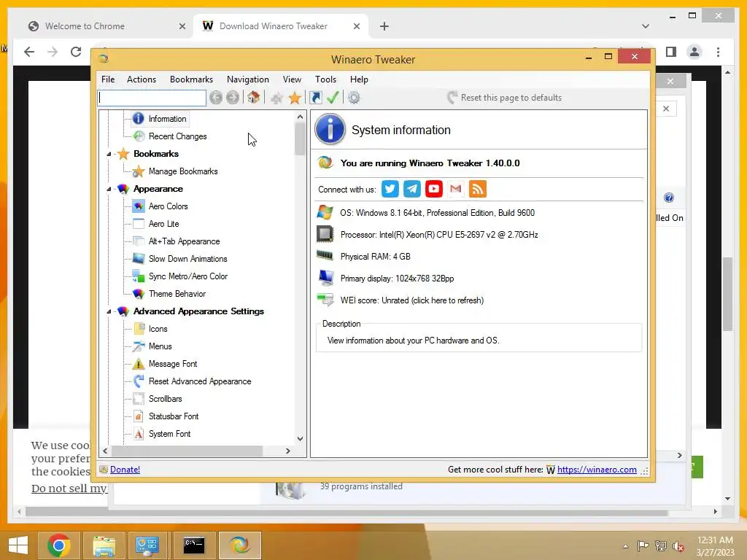Click the green checkmark apply icon
The width and height of the screenshot is (747, 560).
pyautogui.click(x=333, y=98)
